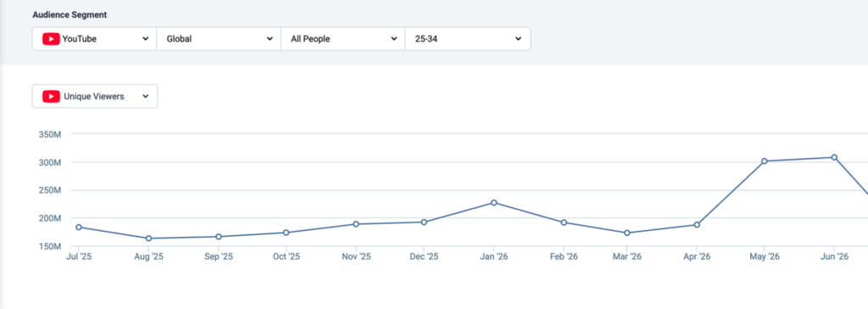This screenshot has width=868, height=309.
Task: Select the Jul '25 data point
Action: pos(79,228)
